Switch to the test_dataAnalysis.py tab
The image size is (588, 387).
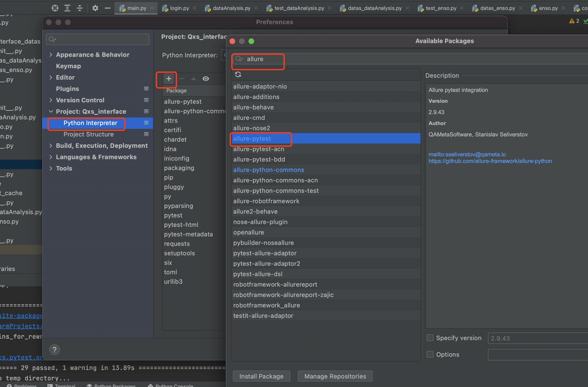pyautogui.click(x=299, y=8)
